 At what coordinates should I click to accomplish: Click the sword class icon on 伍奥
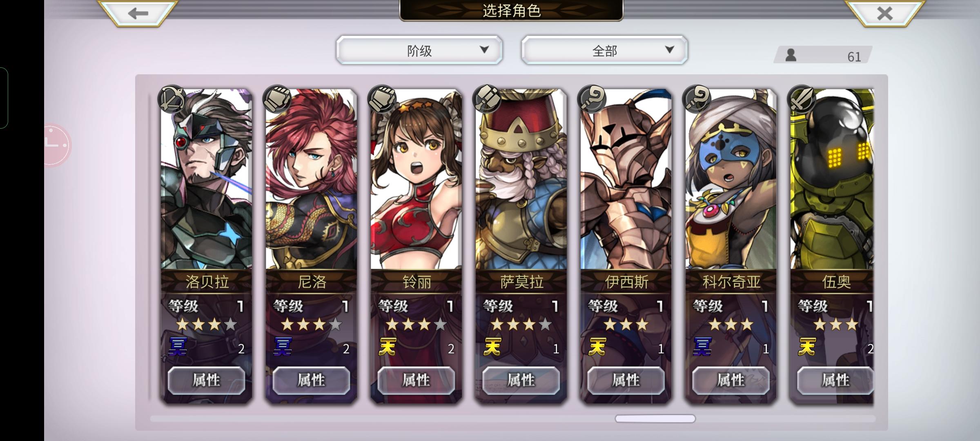pyautogui.click(x=802, y=99)
